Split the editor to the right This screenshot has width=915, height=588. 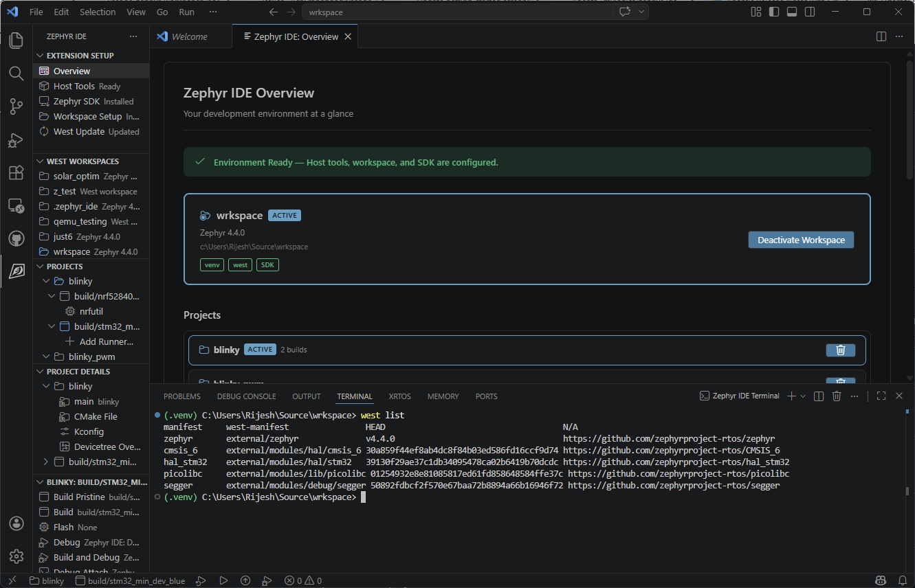881,36
